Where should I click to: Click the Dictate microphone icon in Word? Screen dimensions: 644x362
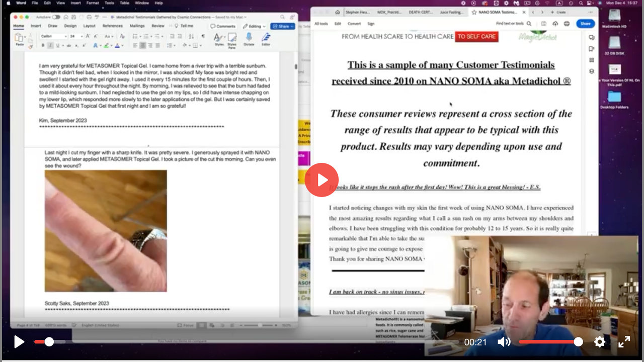click(x=249, y=38)
